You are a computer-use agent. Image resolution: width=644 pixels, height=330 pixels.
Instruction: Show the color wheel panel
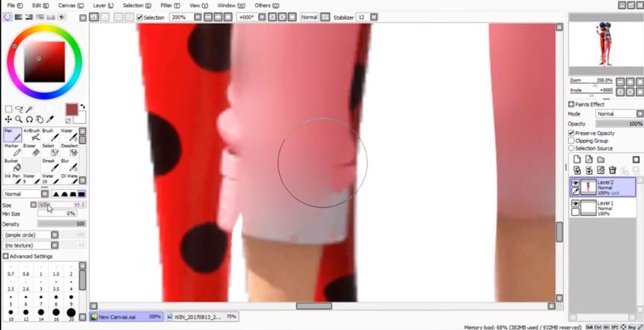pyautogui.click(x=8, y=17)
